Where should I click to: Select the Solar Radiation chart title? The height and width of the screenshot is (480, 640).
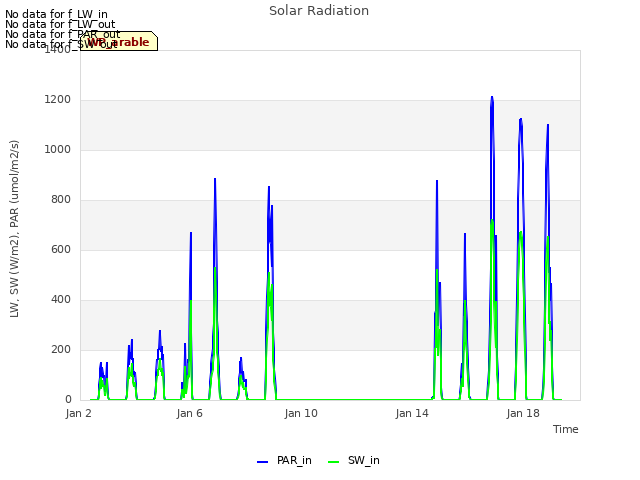coord(319,11)
